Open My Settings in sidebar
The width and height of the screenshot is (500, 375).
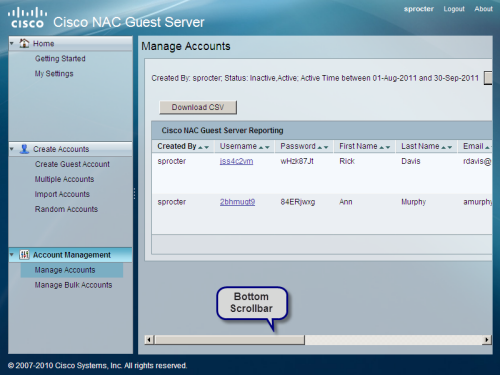click(54, 74)
